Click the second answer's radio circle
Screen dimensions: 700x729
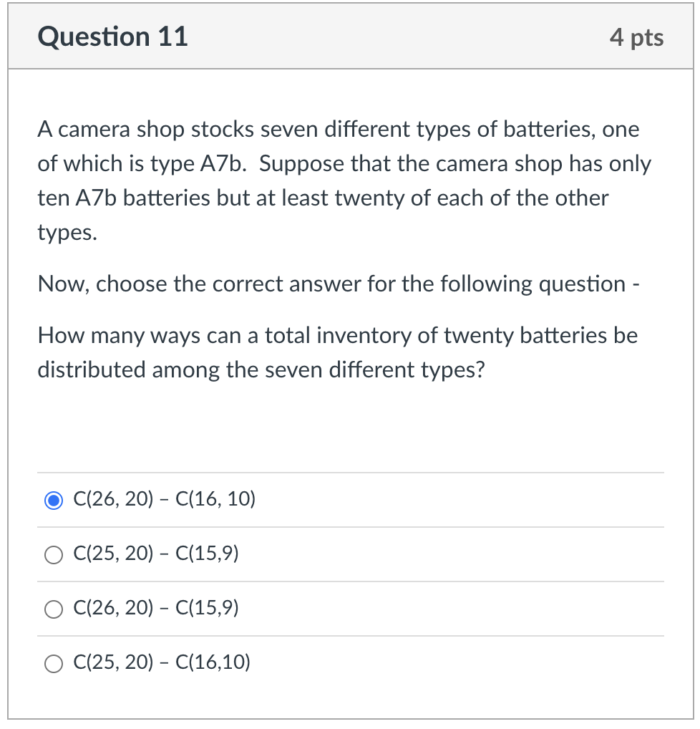53,554
